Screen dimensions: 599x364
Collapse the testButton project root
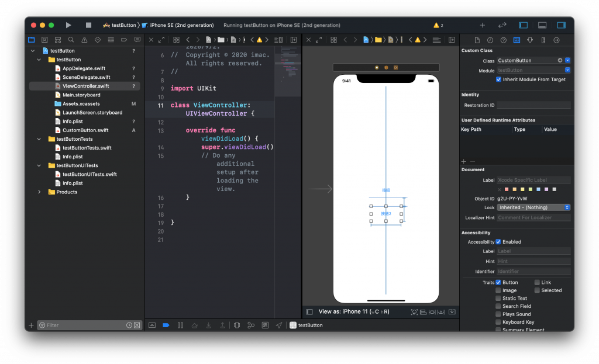(33, 51)
